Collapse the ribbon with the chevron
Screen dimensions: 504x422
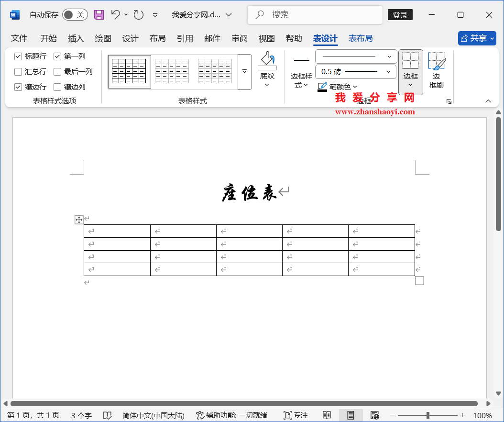(488, 101)
